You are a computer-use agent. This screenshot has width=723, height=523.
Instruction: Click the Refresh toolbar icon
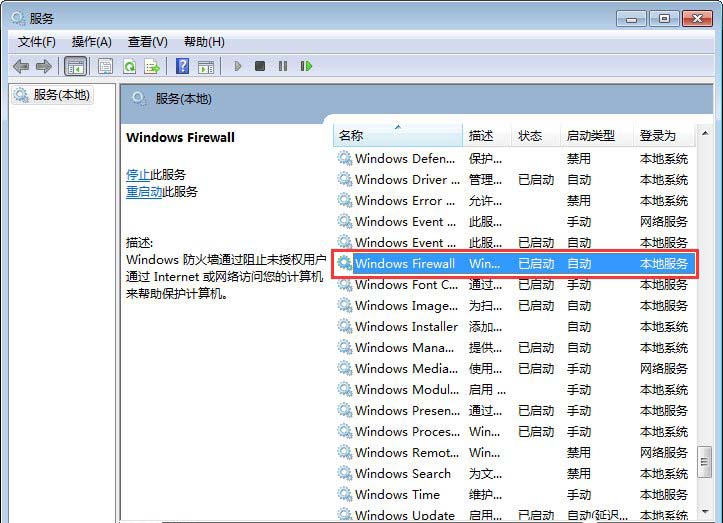click(129, 66)
